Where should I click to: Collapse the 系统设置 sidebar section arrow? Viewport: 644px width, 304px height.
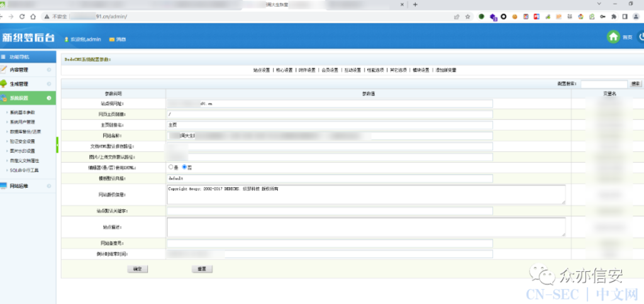[x=49, y=97]
